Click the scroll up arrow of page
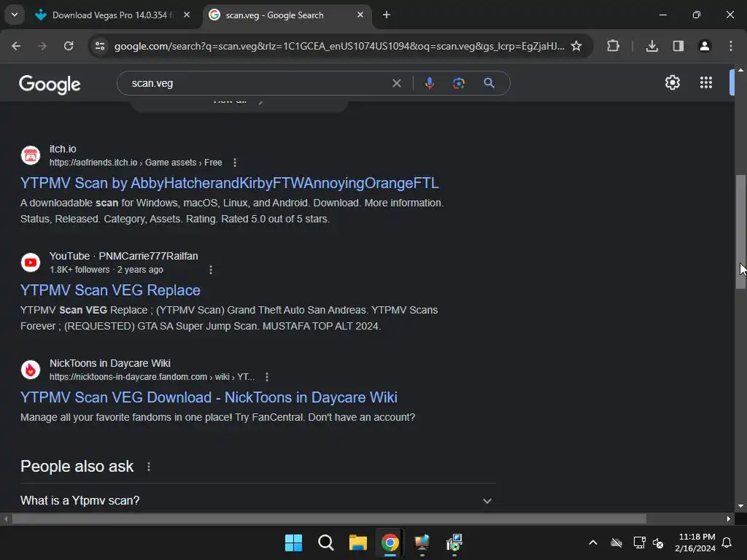 click(741, 70)
